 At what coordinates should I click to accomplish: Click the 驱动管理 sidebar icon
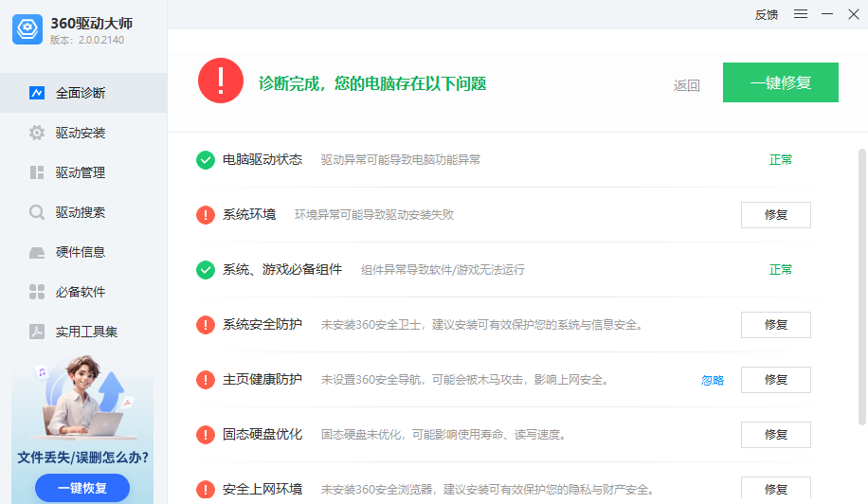(x=37, y=172)
